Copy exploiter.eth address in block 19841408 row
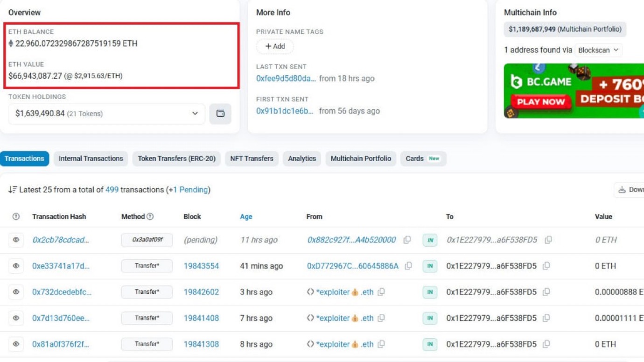This screenshot has width=644, height=362. (381, 319)
